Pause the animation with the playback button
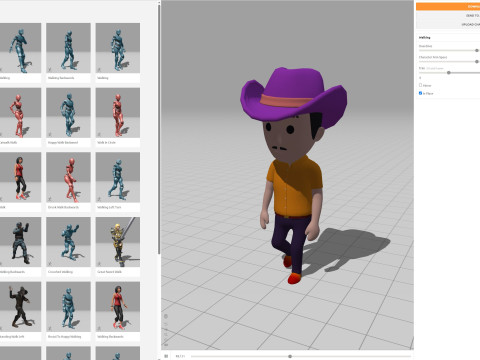 pos(166,356)
